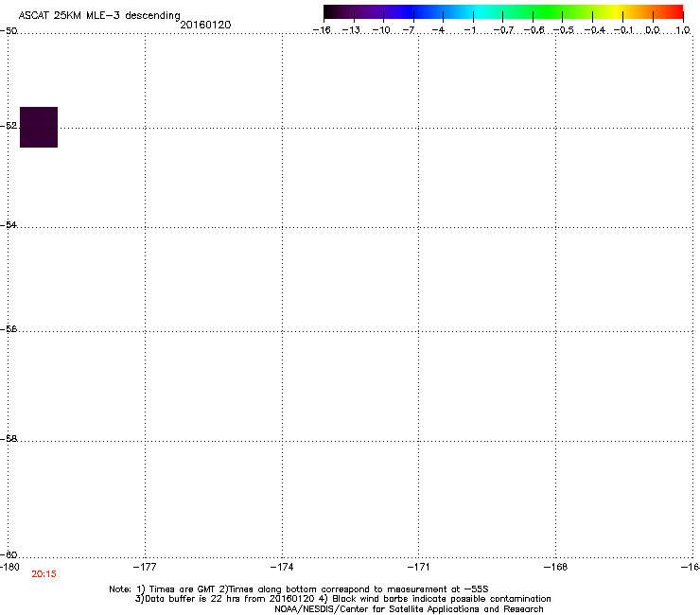Click the longitude axis label '-171'
This screenshot has width=700, height=615.
(418, 567)
